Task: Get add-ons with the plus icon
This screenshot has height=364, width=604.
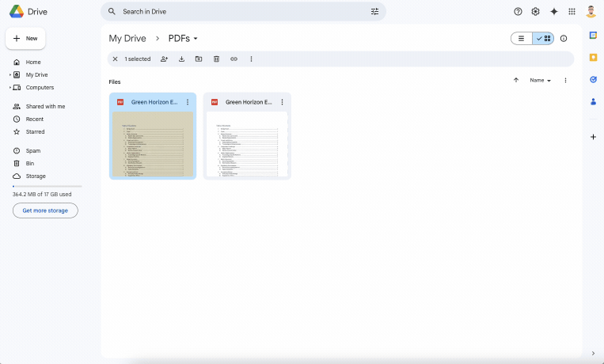Action: (x=593, y=137)
